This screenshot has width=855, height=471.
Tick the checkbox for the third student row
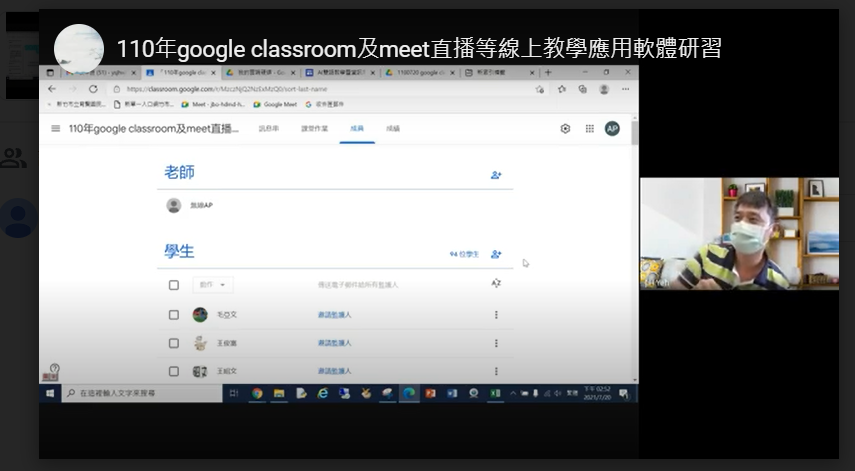(174, 371)
